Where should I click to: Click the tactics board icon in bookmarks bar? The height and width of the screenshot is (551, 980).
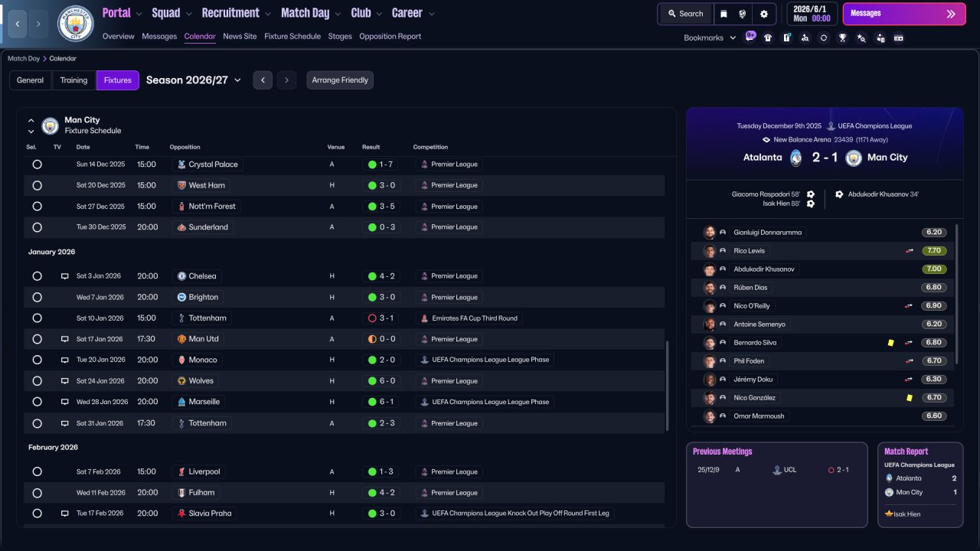coord(786,37)
